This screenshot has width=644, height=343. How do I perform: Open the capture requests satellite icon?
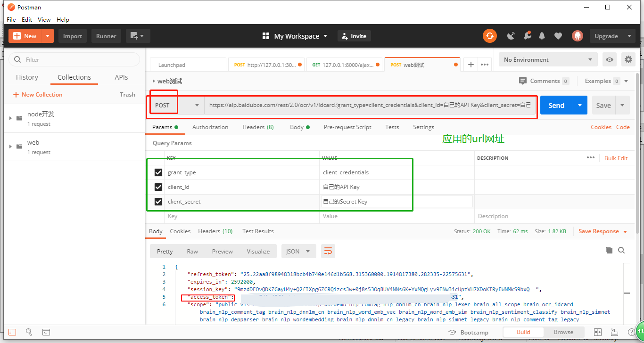(511, 36)
